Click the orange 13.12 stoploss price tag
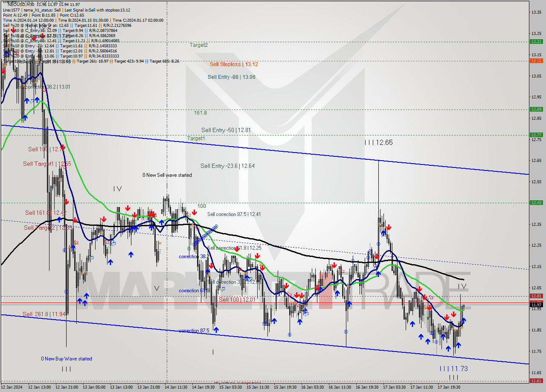Image resolution: width=546 pixels, height=392 pixels. click(536, 61)
